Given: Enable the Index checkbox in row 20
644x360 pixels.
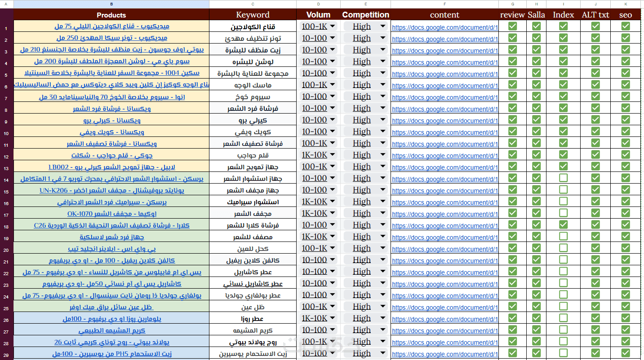Looking at the screenshot, I should [563, 248].
